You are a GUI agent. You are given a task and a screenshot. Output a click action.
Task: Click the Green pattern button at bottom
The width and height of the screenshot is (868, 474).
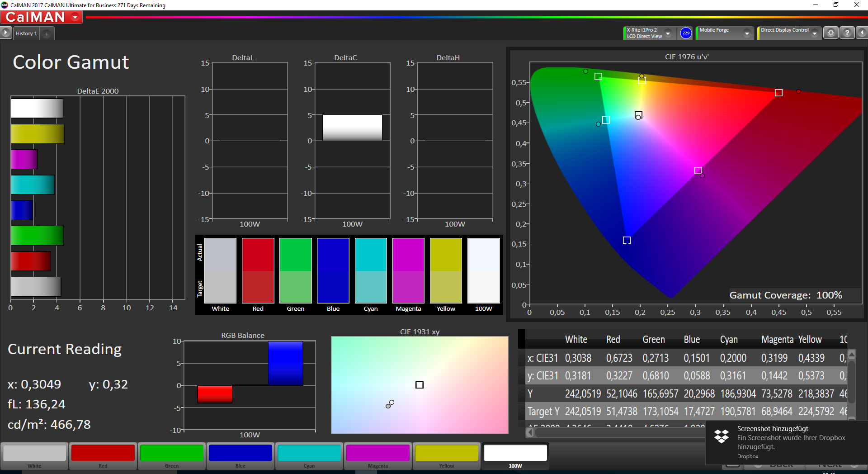(172, 456)
